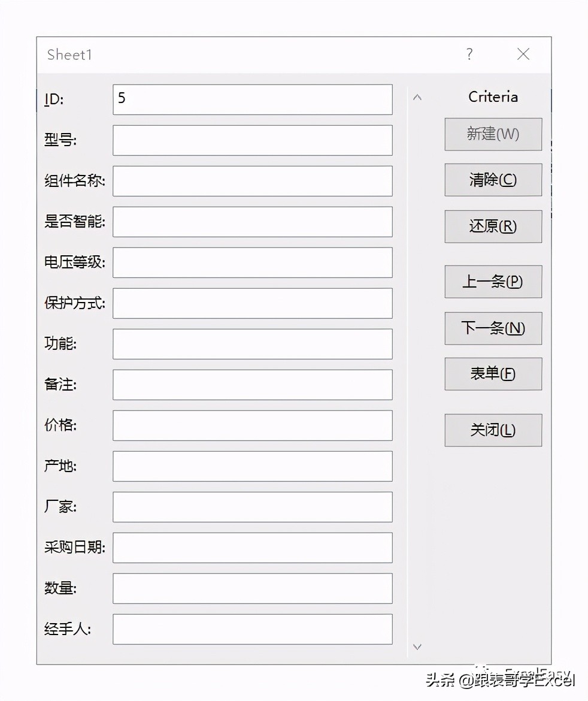
Task: Select the 数量 text box
Action: [252, 588]
